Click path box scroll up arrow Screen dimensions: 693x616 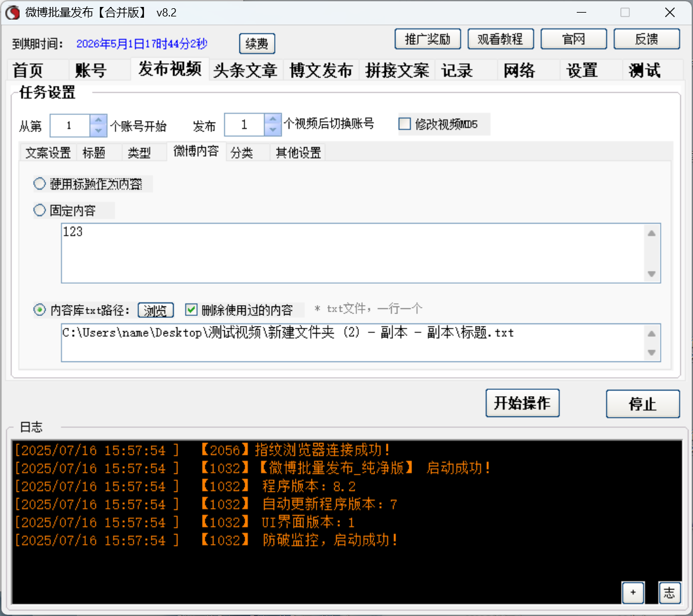[651, 334]
